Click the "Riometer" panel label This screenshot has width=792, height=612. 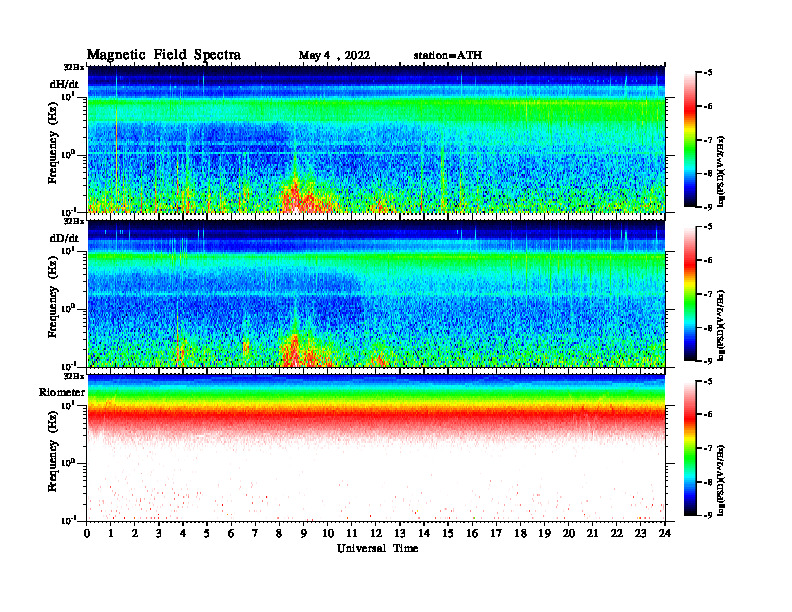pyautogui.click(x=62, y=392)
